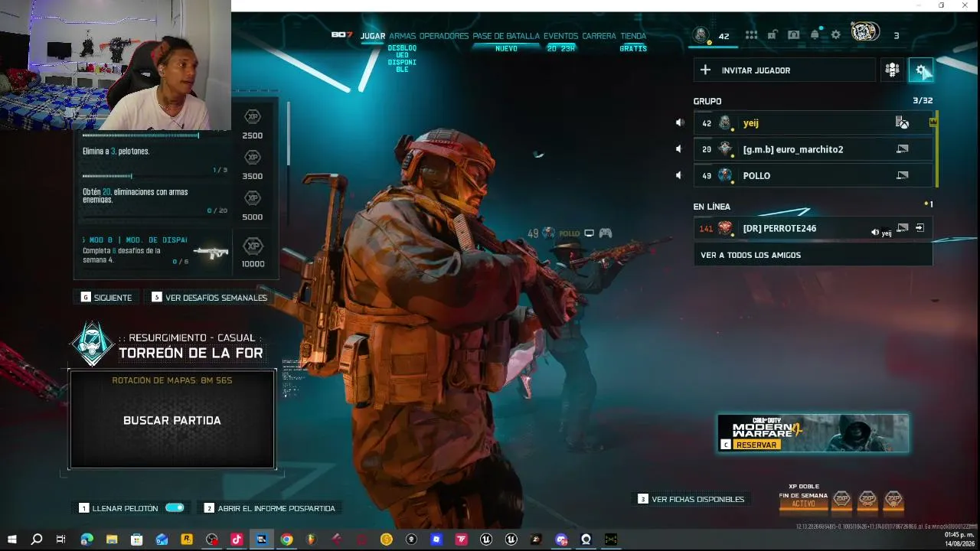Open the channels group icon beside invite
Viewport: 980px width, 551px height.
tap(892, 70)
